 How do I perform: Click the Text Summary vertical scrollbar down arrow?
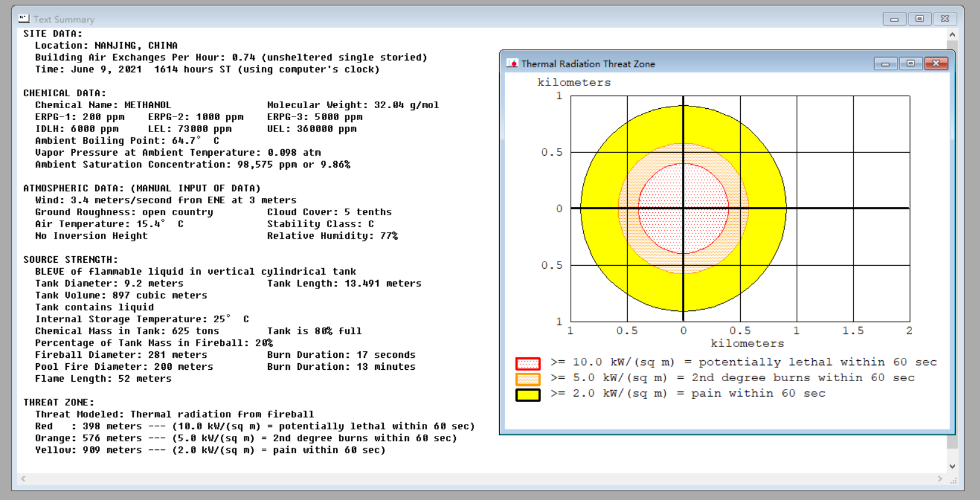click(952, 467)
